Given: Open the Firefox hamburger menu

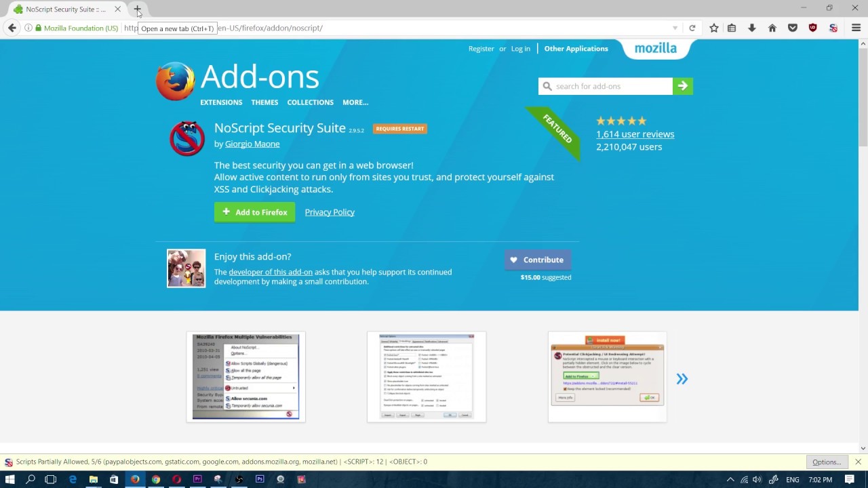Looking at the screenshot, I should click(856, 28).
